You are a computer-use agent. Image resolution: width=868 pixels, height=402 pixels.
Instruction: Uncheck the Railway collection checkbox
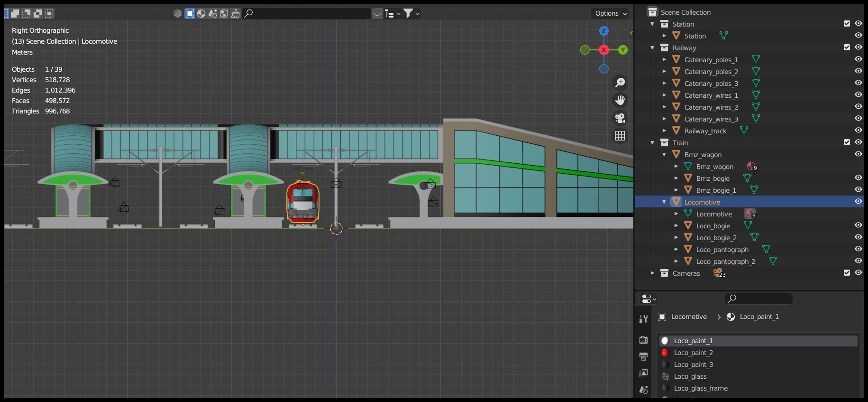point(847,47)
